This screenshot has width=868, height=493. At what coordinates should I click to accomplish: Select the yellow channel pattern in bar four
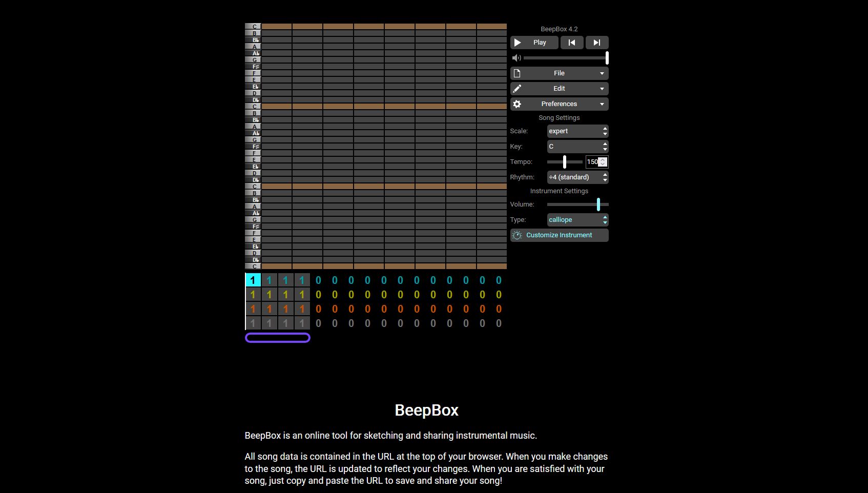(302, 295)
